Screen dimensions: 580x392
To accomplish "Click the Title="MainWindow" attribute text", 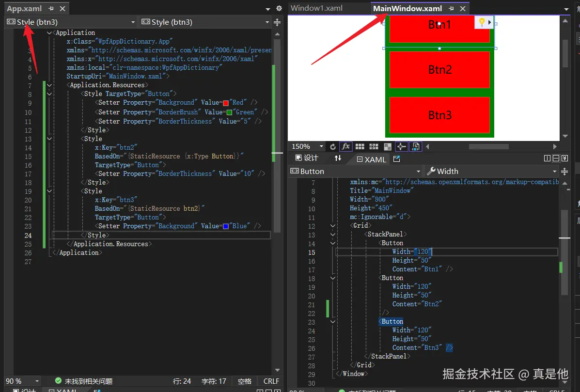I will click(x=382, y=191).
